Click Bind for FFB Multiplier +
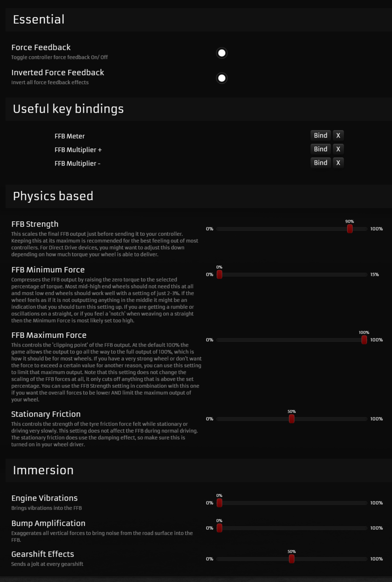 [x=321, y=149]
